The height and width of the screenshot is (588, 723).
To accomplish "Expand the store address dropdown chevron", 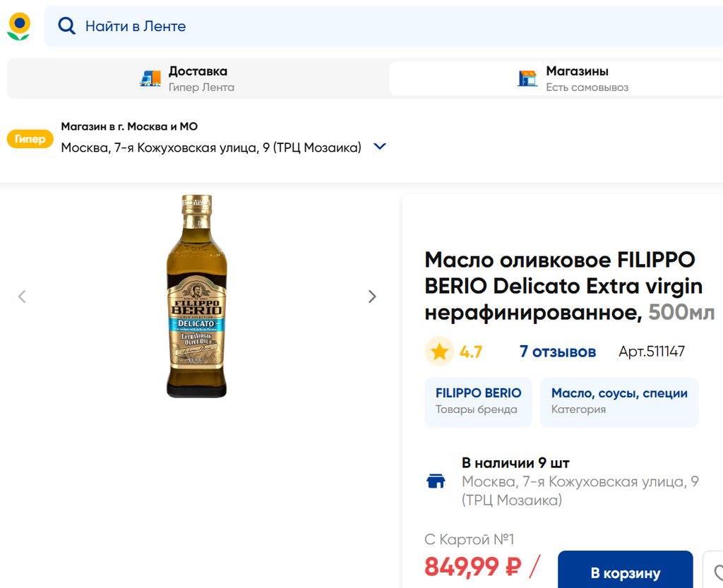I will coord(380,147).
